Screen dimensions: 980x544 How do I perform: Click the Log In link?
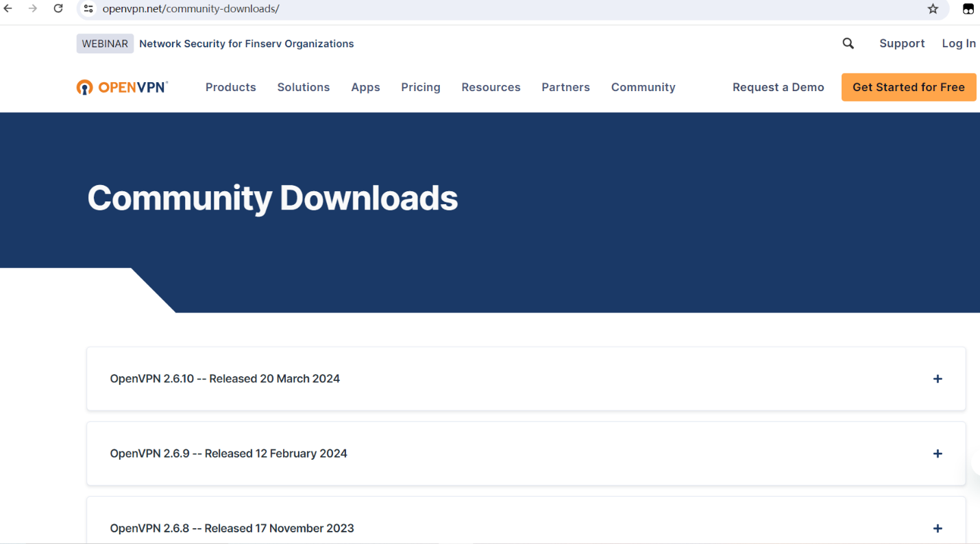point(959,43)
